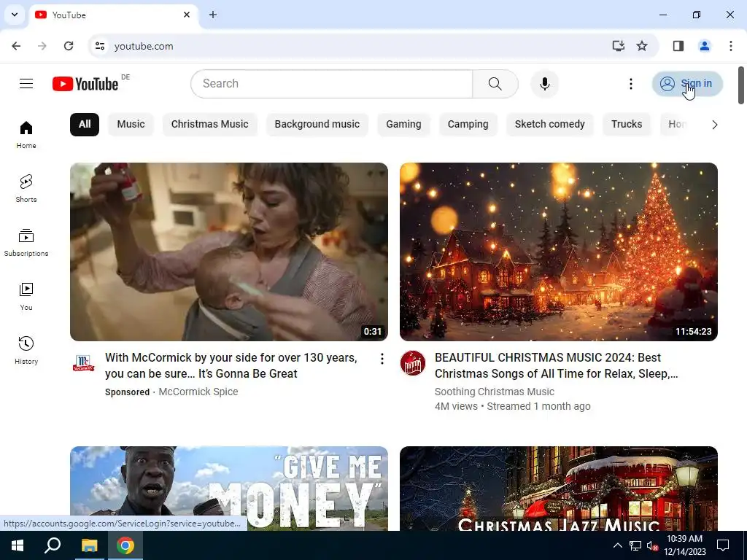Image resolution: width=747 pixels, height=560 pixels.
Task: Open Windows taskbar search
Action: [x=53, y=545]
